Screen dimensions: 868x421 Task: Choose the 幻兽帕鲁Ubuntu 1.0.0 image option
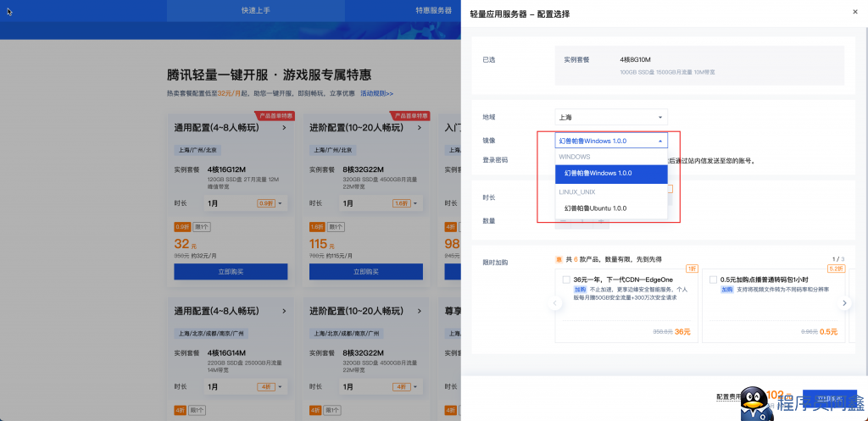tap(611, 208)
